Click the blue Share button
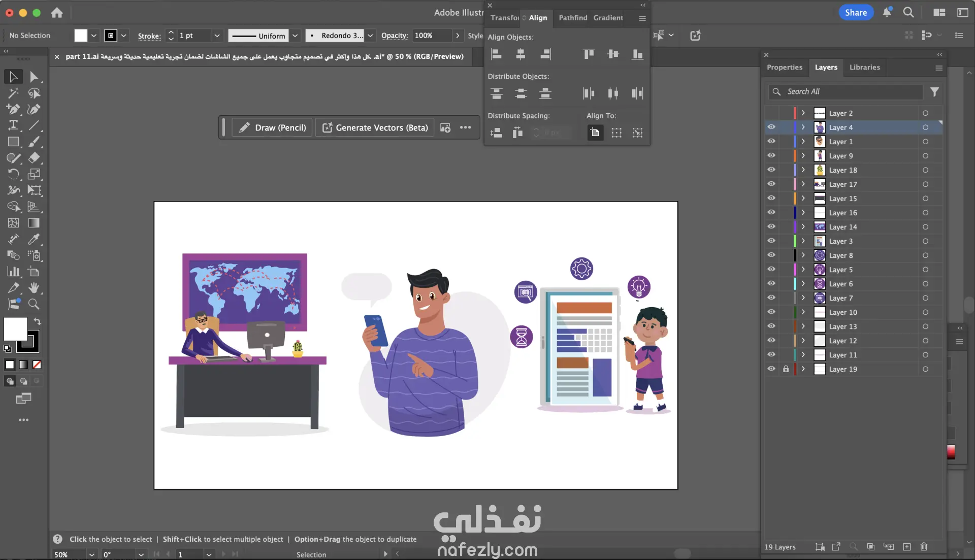This screenshot has width=975, height=560. point(856,13)
